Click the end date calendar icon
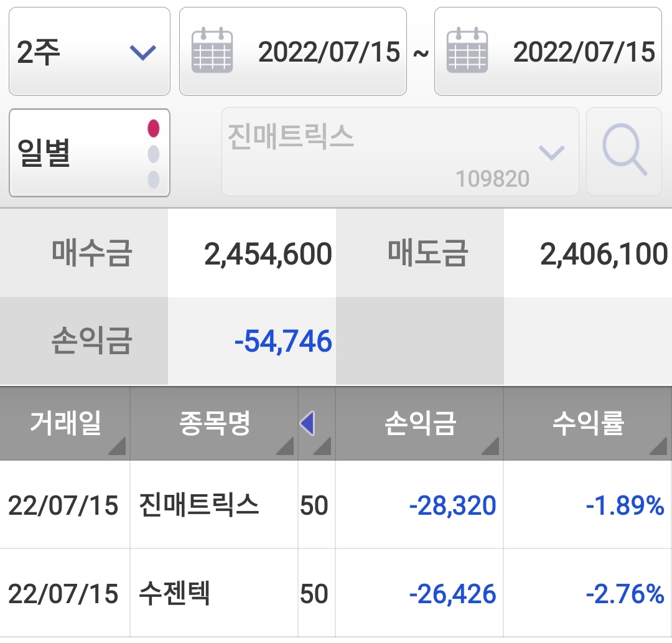 (x=467, y=50)
